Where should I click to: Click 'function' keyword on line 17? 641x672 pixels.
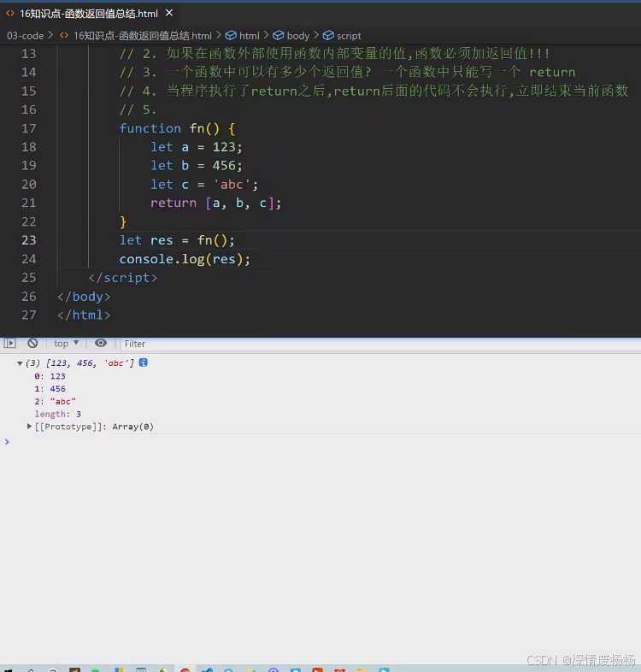150,128
